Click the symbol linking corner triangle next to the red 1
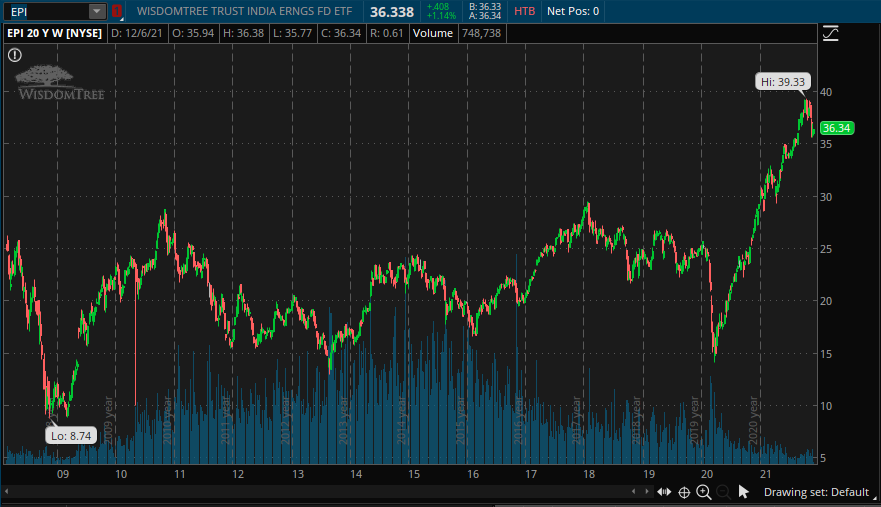 (x=122, y=19)
